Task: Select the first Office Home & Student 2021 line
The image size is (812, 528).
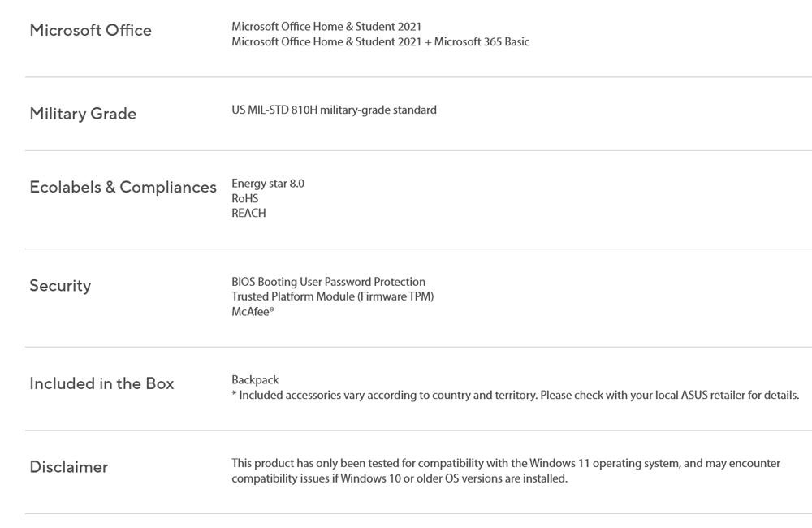Action: point(326,27)
